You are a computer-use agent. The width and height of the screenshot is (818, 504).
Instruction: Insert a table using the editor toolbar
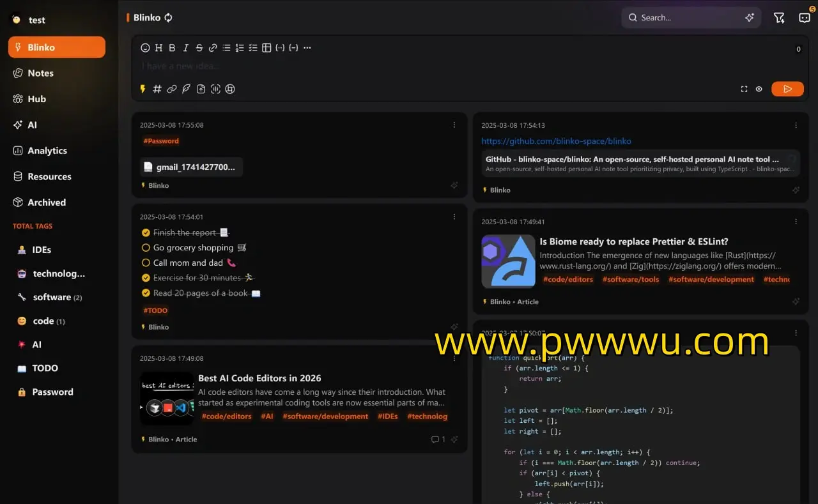[x=266, y=48]
